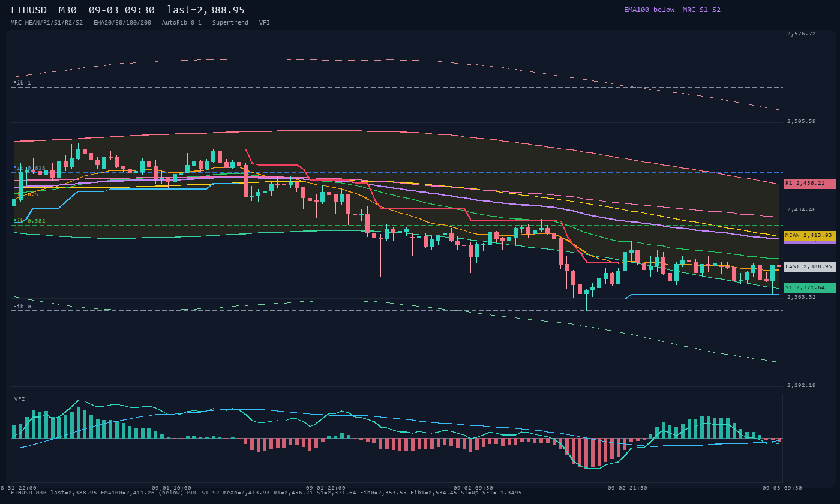Click the EMA100 below status text
Viewport: 840px width, 504px height.
coord(649,10)
